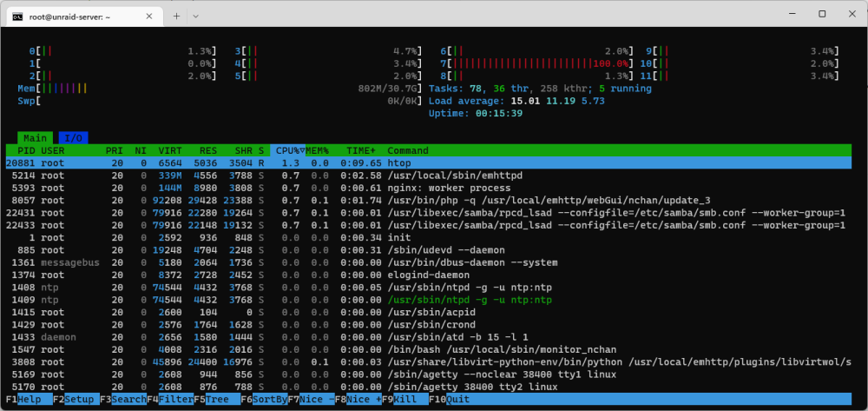Select the init process row

click(x=429, y=237)
